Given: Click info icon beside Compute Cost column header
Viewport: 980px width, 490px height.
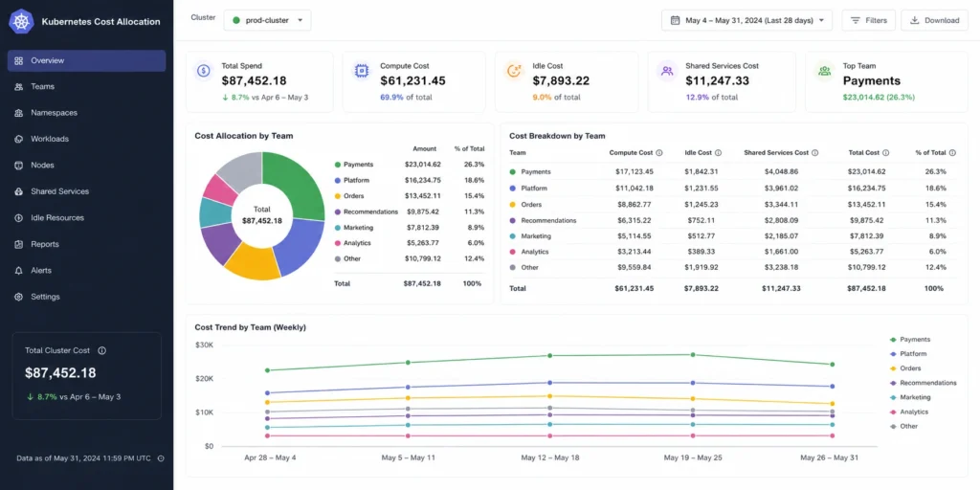Looking at the screenshot, I should pos(659,152).
